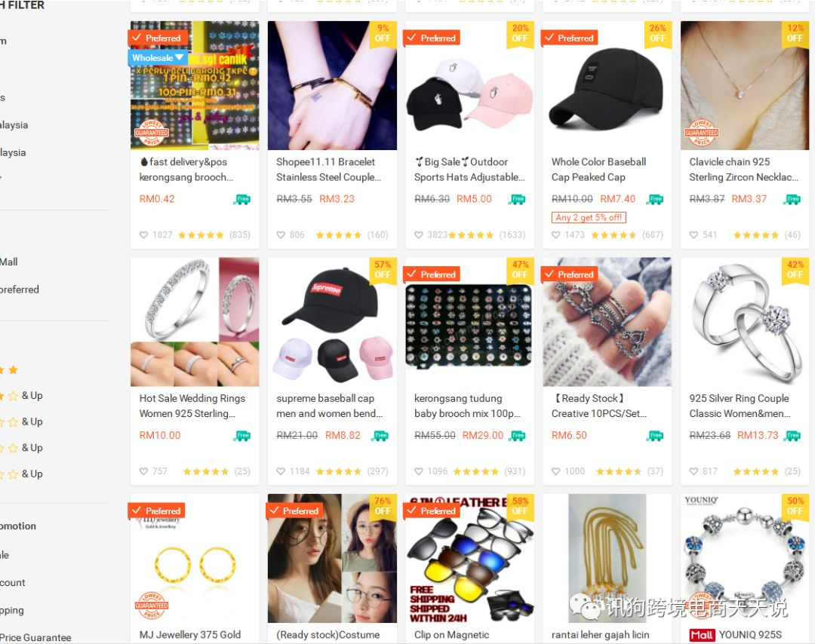
Task: Favorite the supreme baseball cap listing
Action: click(281, 471)
